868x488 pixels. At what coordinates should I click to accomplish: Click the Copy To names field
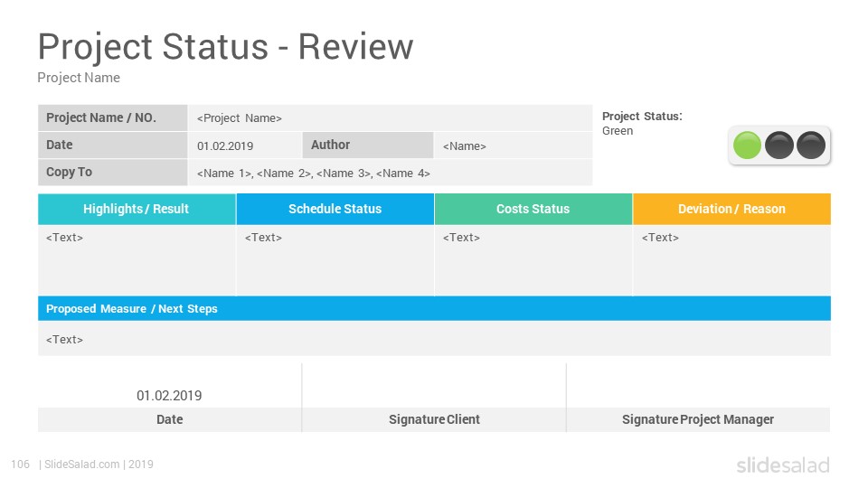point(391,173)
